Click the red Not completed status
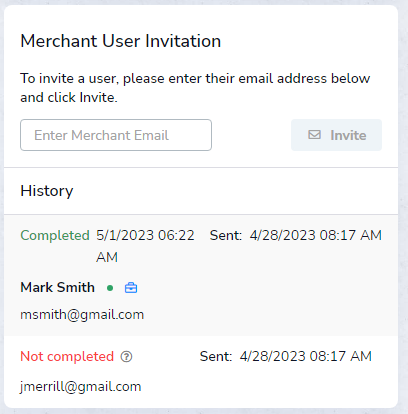Image resolution: width=408 pixels, height=414 pixels. click(67, 356)
